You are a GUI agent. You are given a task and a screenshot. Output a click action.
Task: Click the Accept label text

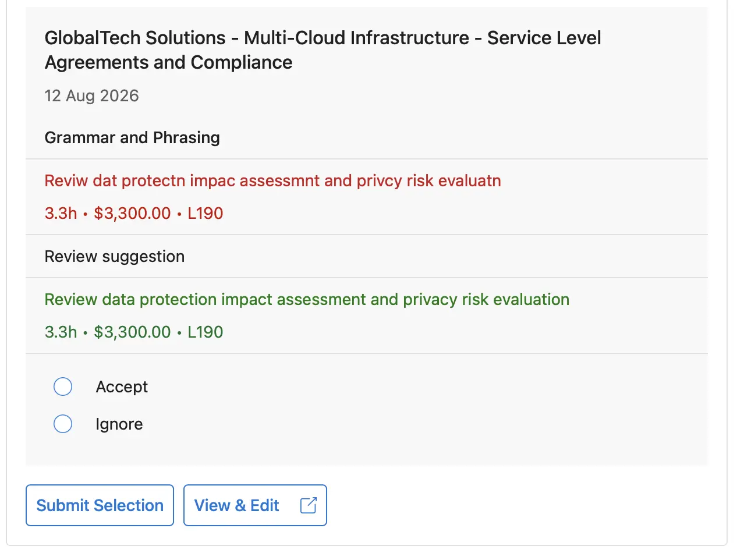click(x=122, y=387)
